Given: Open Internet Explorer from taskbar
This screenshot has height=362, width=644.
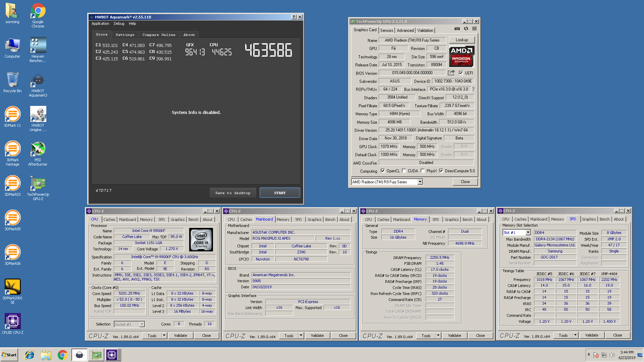Looking at the screenshot, I should [x=30, y=355].
